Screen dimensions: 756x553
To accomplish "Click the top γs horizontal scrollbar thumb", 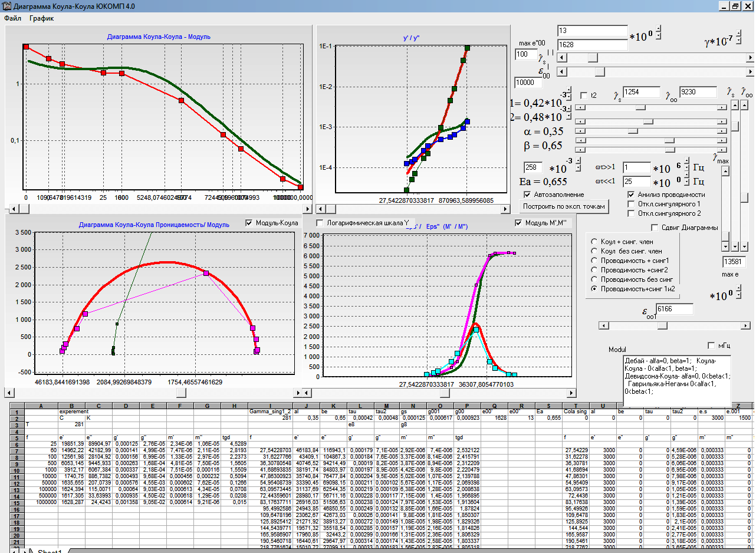I will click(593, 58).
